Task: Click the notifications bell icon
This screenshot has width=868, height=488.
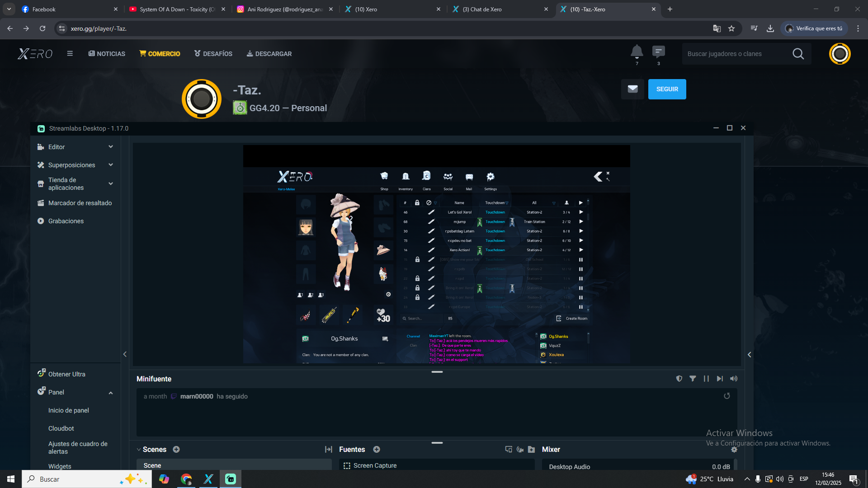Action: 637,52
